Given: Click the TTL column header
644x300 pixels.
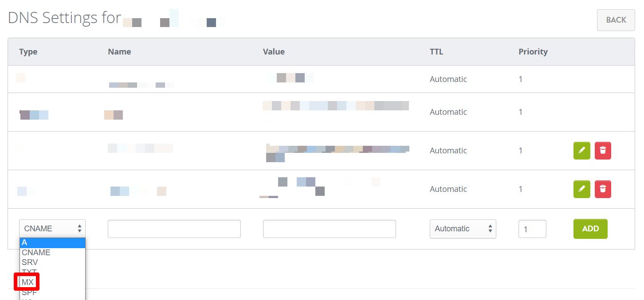Looking at the screenshot, I should click(436, 52).
